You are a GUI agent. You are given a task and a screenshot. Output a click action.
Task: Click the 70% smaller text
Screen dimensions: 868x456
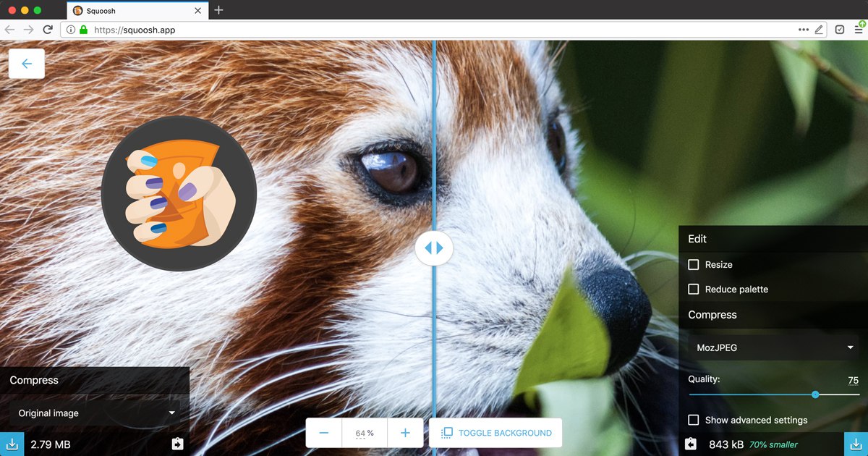[x=773, y=444]
